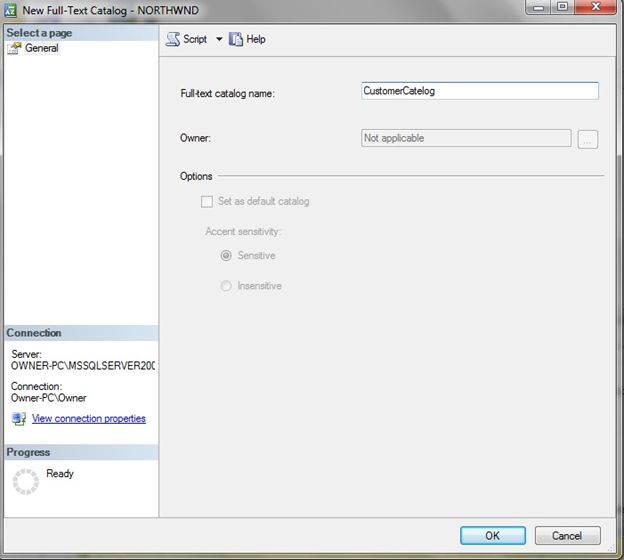
Task: Minimize the New Full-Text Catalog window
Action: (538, 7)
